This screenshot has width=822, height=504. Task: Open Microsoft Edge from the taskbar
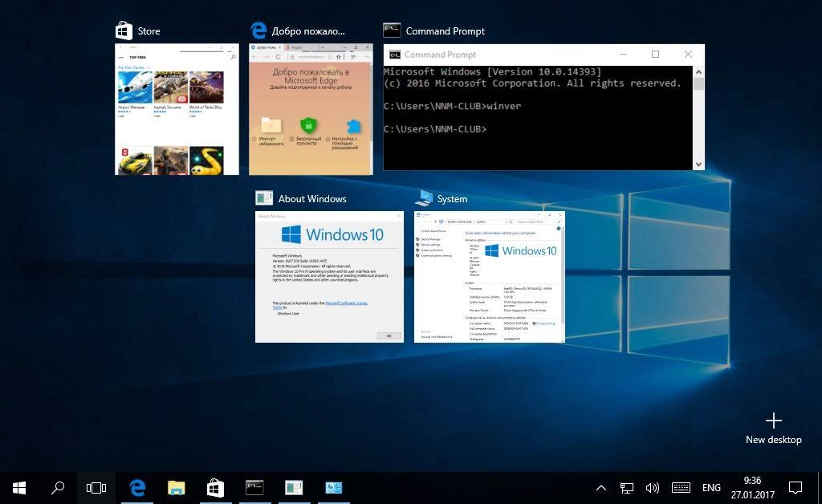coord(137,488)
